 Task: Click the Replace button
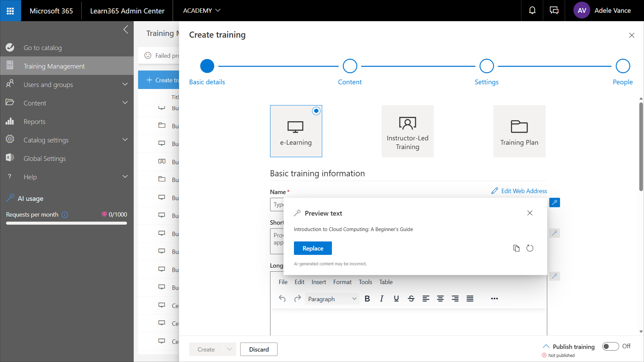[312, 248]
